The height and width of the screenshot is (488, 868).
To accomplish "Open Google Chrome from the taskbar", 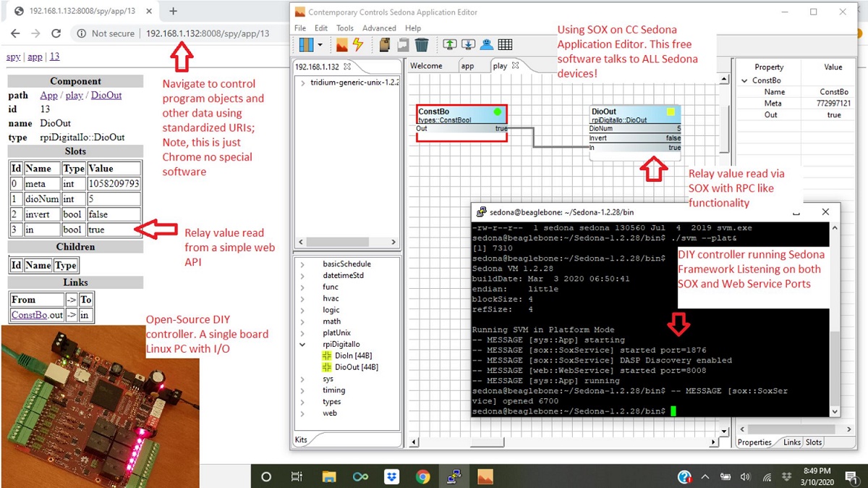I will 423,476.
